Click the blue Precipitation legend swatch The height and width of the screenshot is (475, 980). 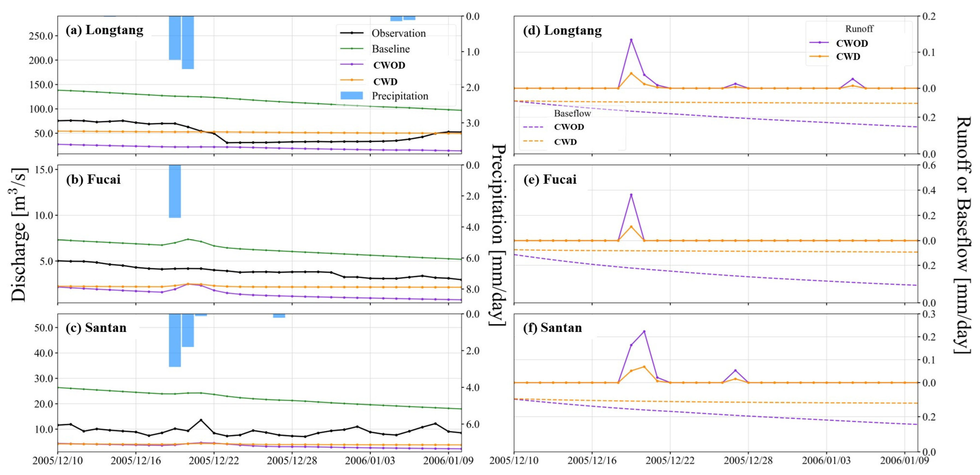click(351, 96)
